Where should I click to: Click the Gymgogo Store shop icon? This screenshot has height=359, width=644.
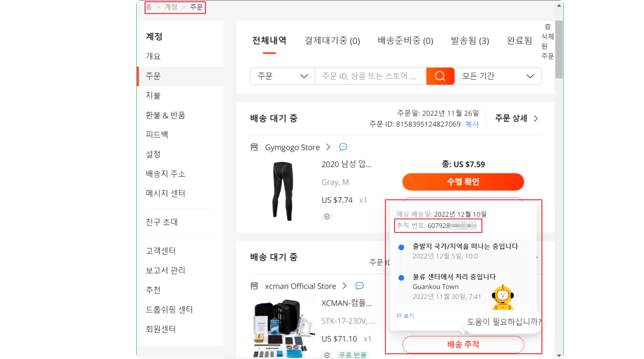(x=254, y=147)
